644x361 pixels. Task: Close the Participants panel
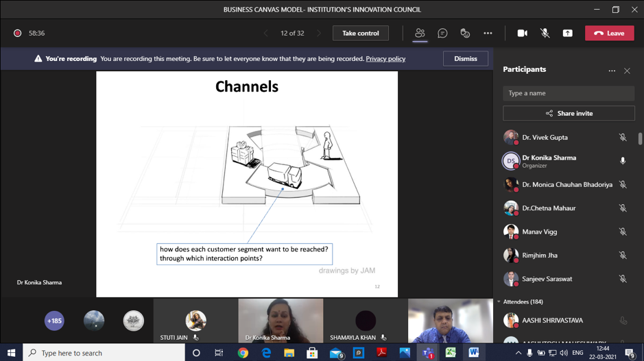[627, 71]
